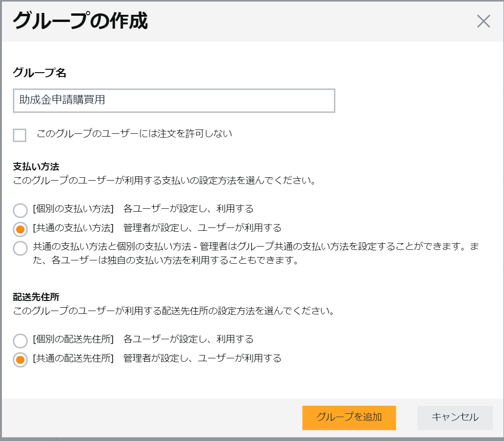Choose 共通の支払い方法 payment option

click(20, 228)
